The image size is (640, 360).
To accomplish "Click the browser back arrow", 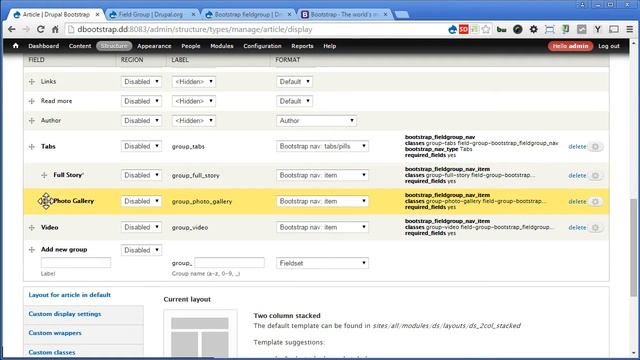I will (12, 29).
